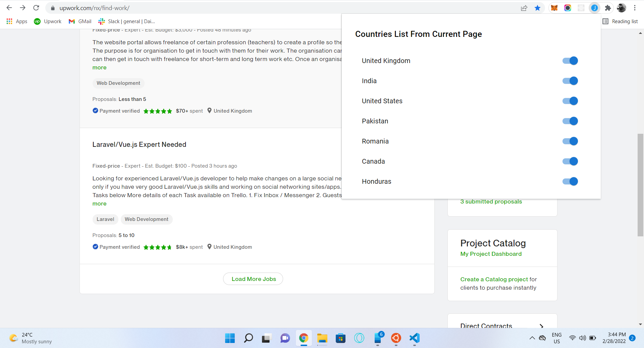Click the Load More Jobs button
The image size is (644, 348).
click(x=253, y=279)
